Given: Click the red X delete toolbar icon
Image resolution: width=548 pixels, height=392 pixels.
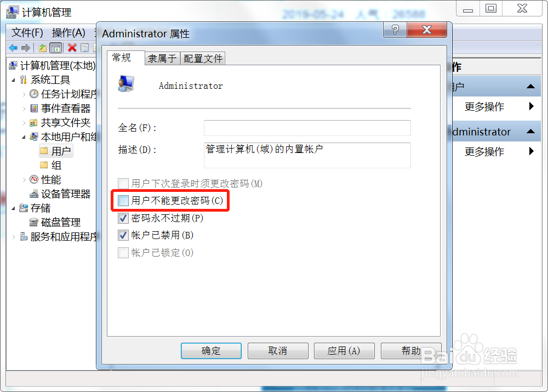Looking at the screenshot, I should [x=72, y=48].
